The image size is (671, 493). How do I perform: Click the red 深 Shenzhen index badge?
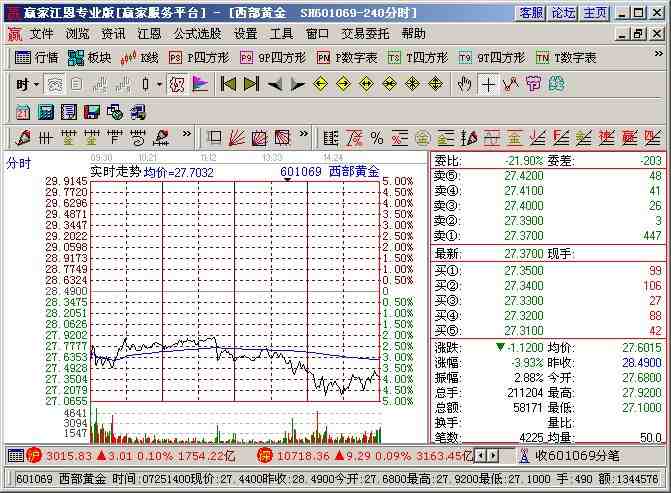tap(265, 455)
